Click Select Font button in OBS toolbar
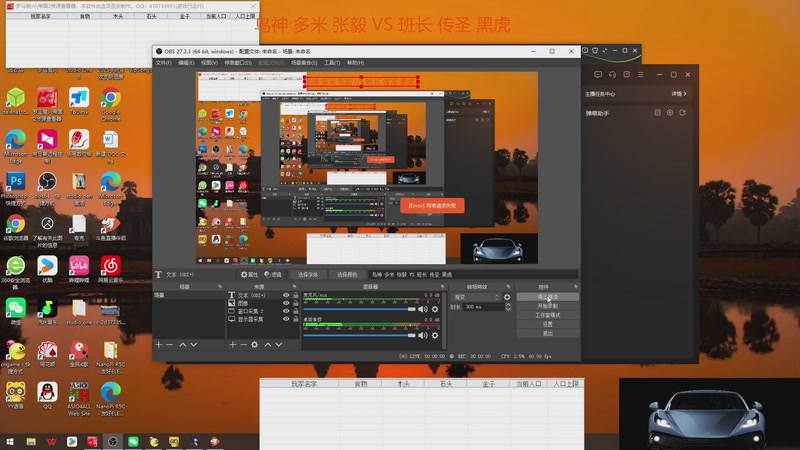 (308, 274)
